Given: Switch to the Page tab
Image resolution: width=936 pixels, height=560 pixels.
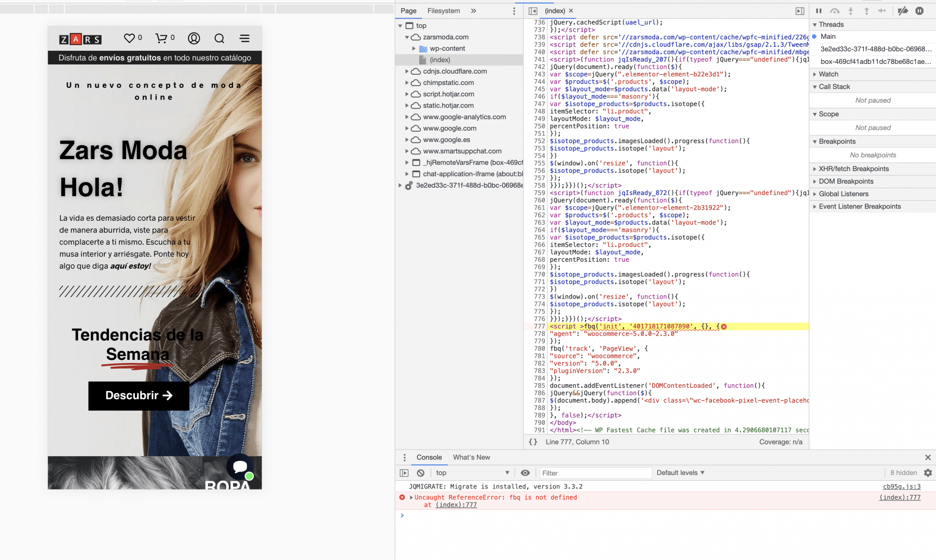Looking at the screenshot, I should [408, 11].
